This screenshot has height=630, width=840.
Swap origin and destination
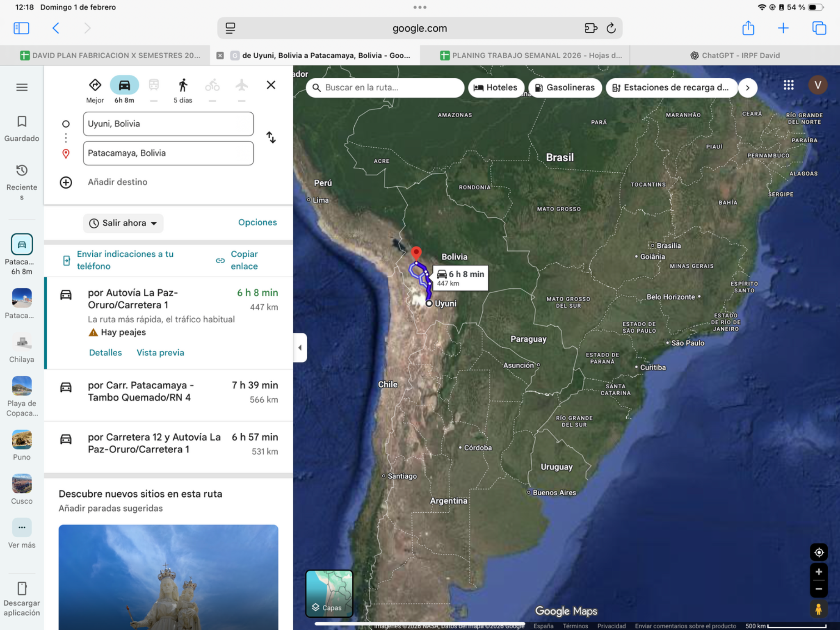[x=271, y=137]
